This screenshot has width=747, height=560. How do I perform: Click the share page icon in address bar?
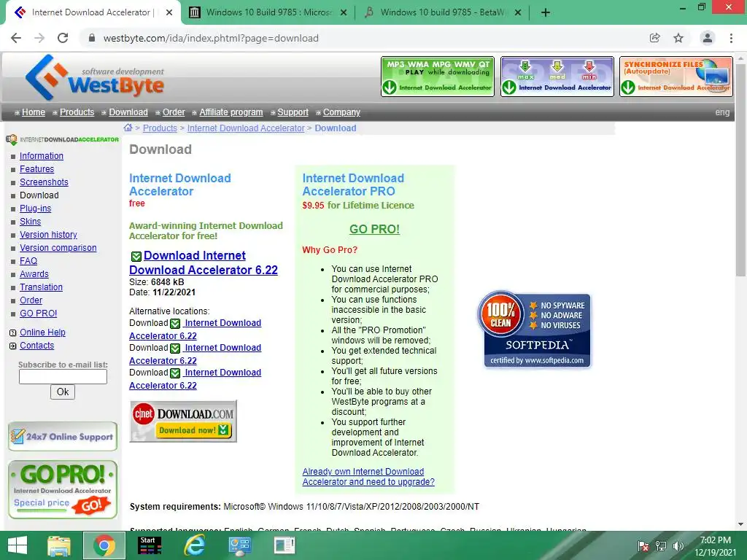pos(655,38)
